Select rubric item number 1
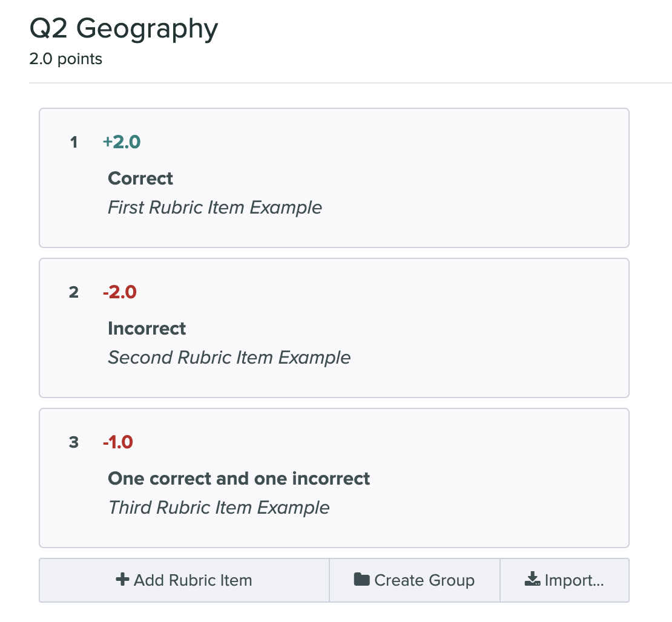This screenshot has width=672, height=622. pos(74,142)
